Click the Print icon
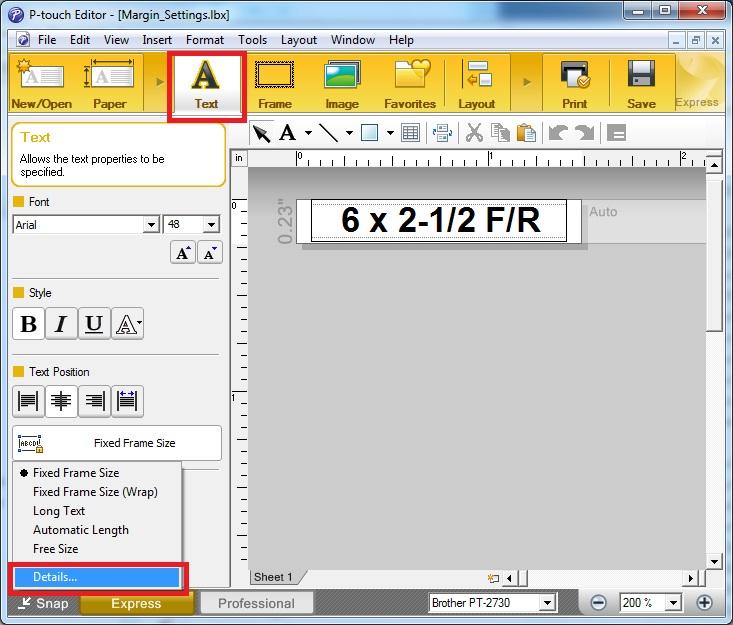This screenshot has width=733, height=625. pos(575,83)
